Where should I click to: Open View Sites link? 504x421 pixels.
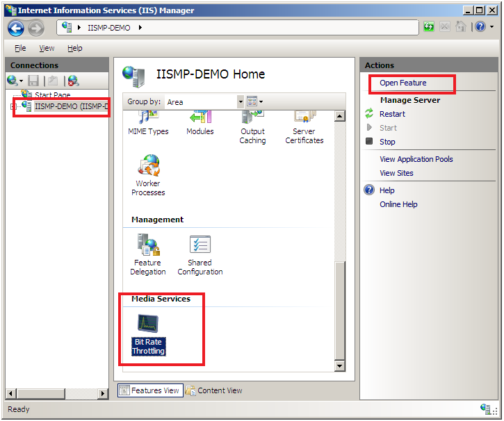tap(396, 174)
